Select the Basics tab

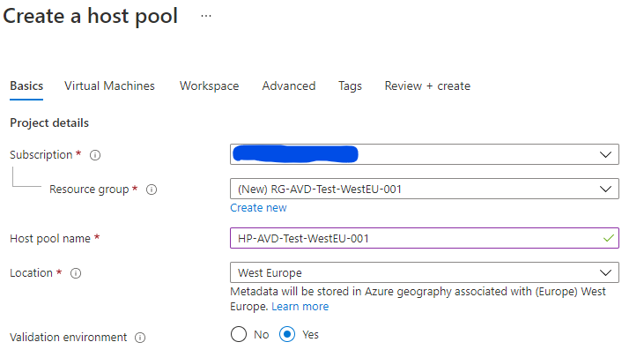click(x=26, y=86)
